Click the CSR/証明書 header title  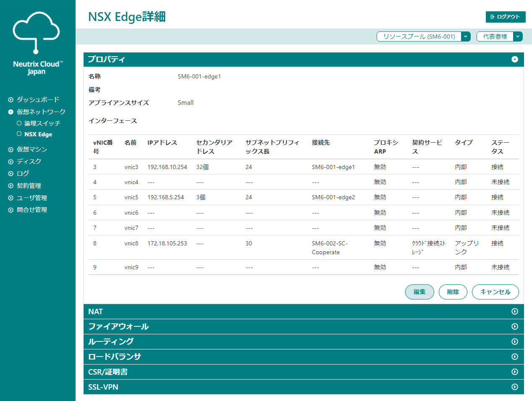pos(108,372)
